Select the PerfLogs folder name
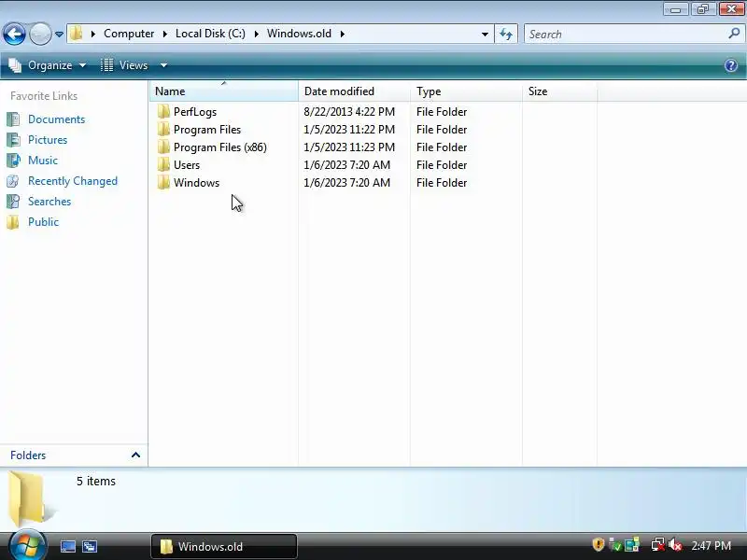Viewport: 747px width, 560px height. click(x=195, y=112)
